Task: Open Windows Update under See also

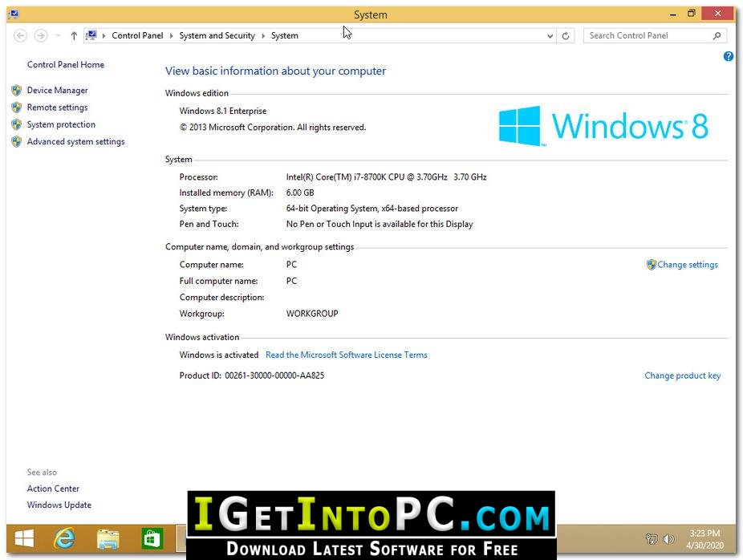Action: [59, 505]
